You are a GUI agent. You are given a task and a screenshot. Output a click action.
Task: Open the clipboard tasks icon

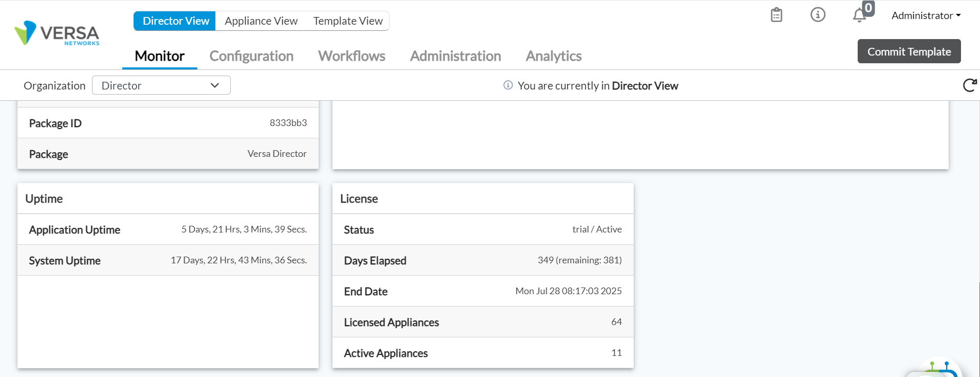point(776,15)
